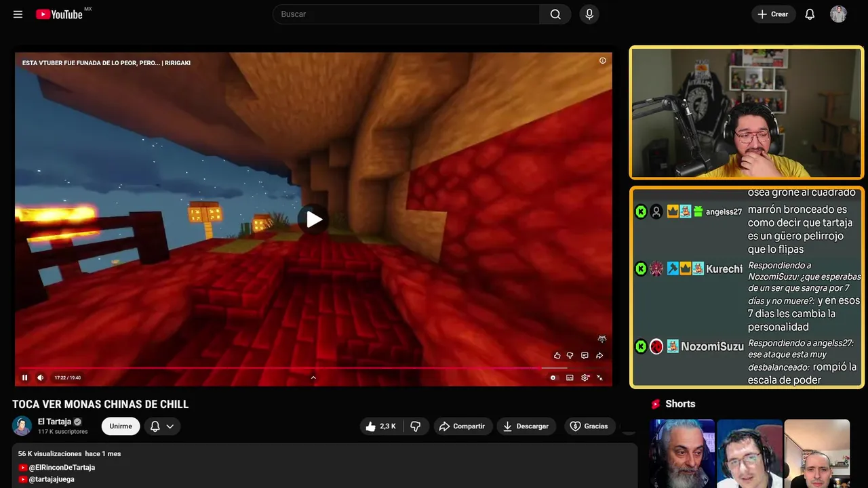868x488 pixels.
Task: Click the cat watermark icon in video
Action: click(601, 339)
